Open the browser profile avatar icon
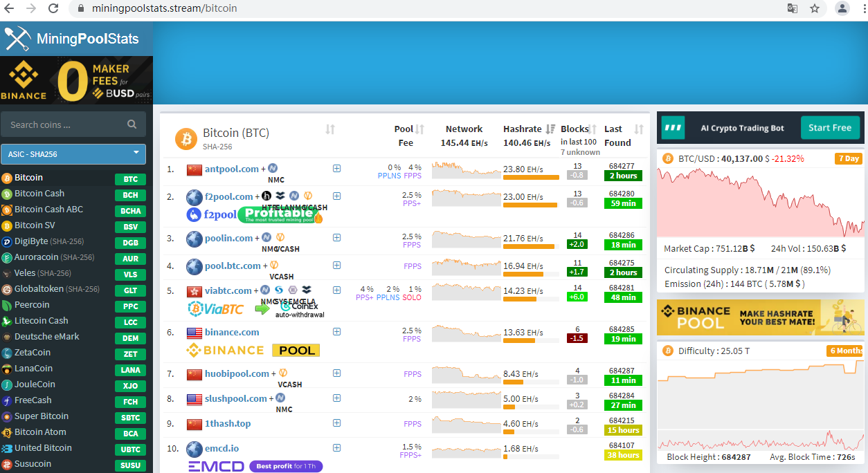This screenshot has width=868, height=473. click(x=842, y=9)
